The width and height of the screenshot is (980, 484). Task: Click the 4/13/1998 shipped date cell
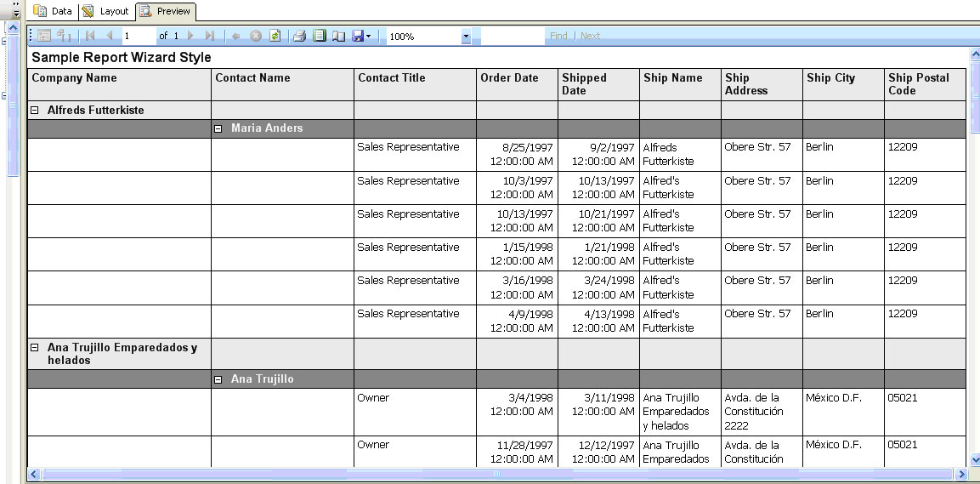point(598,321)
